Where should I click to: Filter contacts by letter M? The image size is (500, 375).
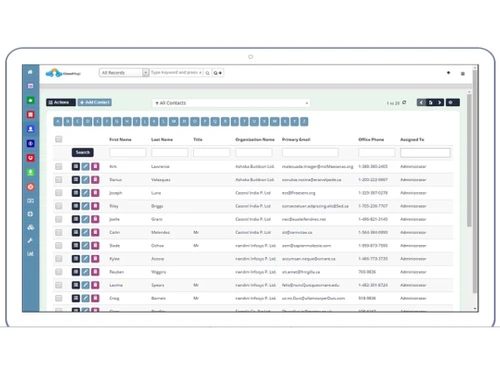(174, 122)
